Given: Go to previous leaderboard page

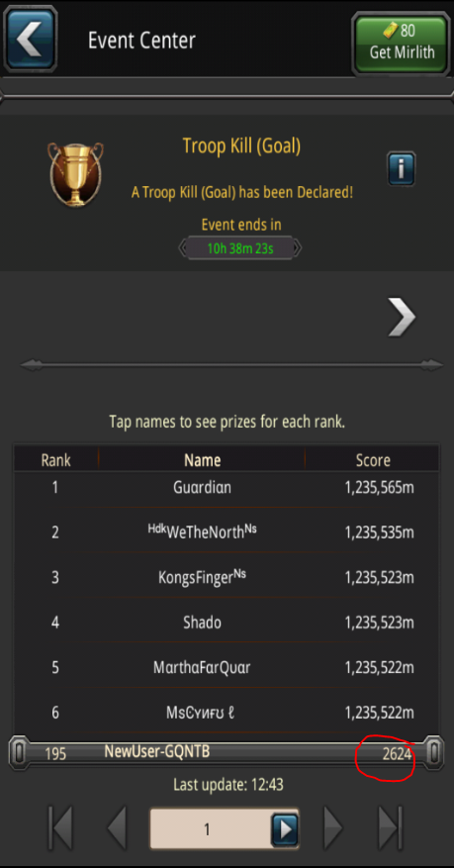Looking at the screenshot, I should coord(117,828).
